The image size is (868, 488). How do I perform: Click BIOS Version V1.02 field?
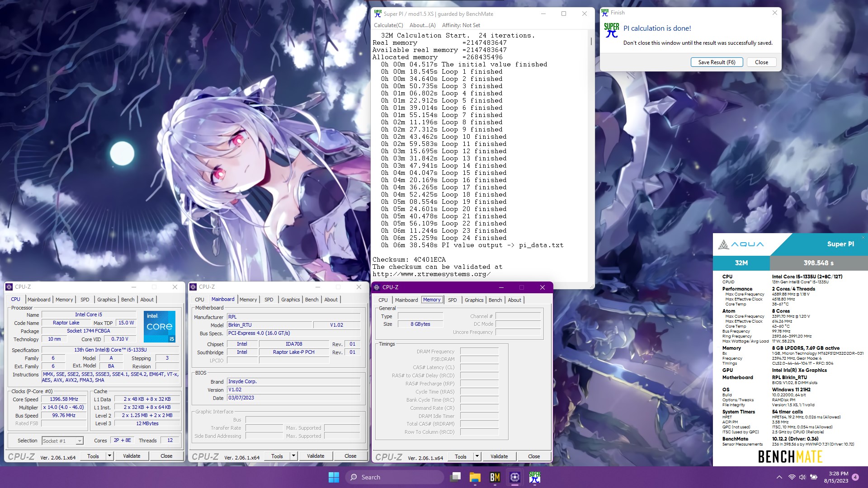(294, 389)
